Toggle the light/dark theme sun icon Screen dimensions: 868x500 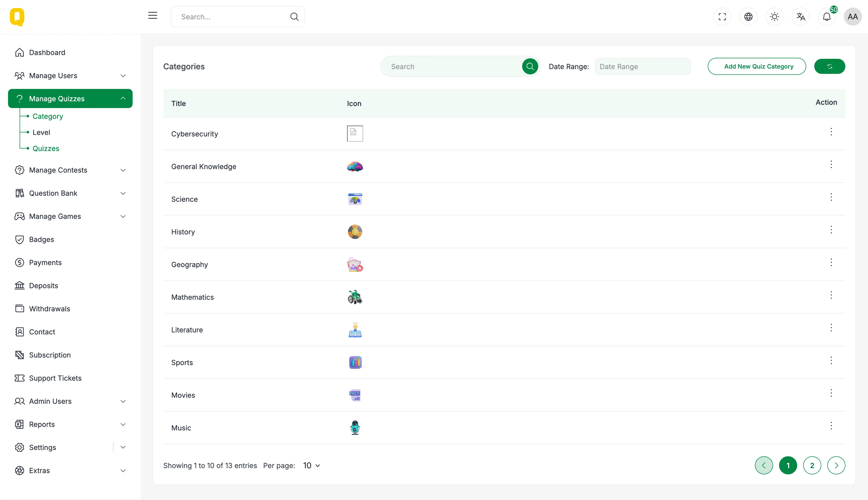pyautogui.click(x=774, y=17)
